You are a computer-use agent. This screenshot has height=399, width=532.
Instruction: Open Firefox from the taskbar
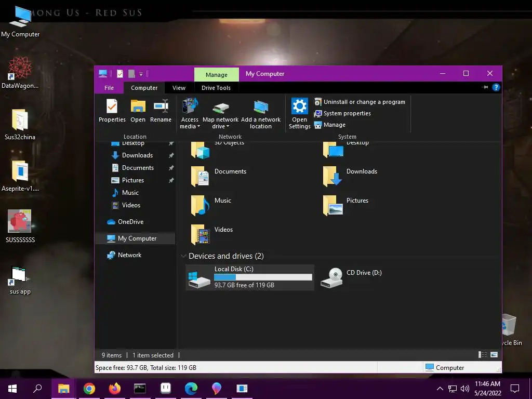[115, 388]
